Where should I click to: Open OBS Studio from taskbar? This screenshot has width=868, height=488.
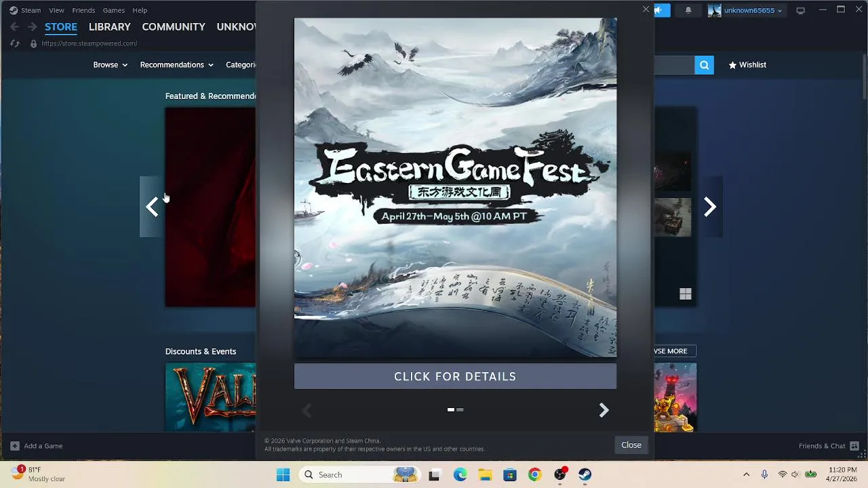point(559,474)
